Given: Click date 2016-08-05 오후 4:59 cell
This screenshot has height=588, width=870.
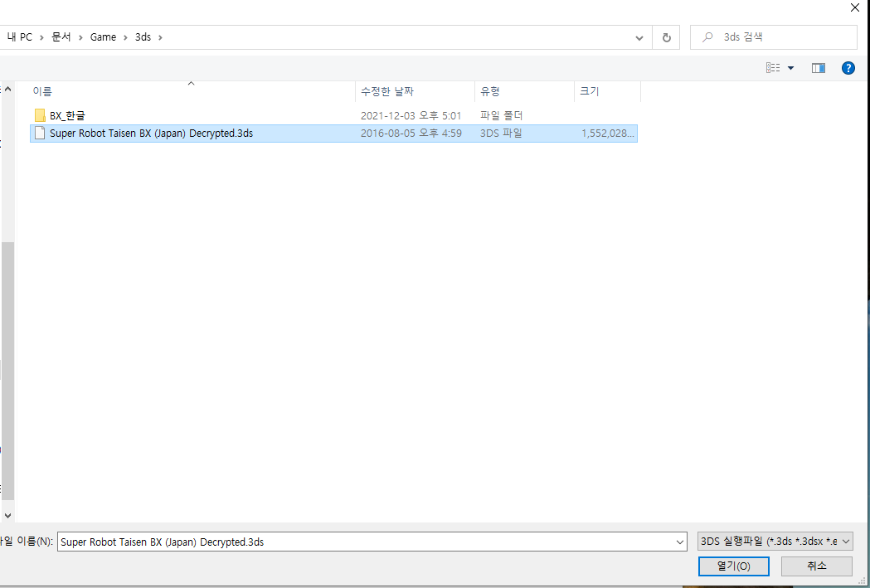Looking at the screenshot, I should point(411,134).
